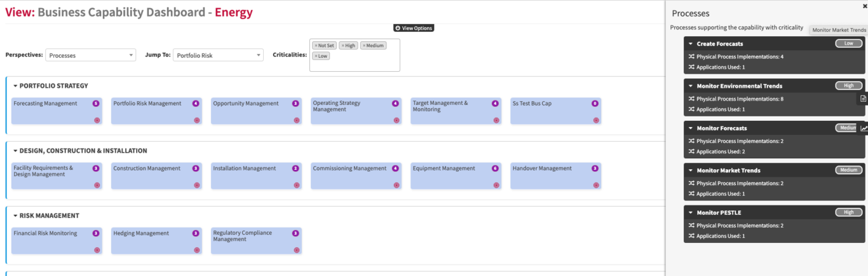Remove the Not Set criticality tag
The height and width of the screenshot is (276, 868).
[x=316, y=46]
